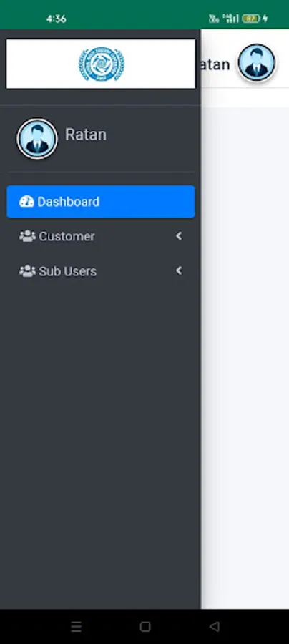Tap the battery indicator in status bar
This screenshot has height=644, width=289.
point(251,18)
